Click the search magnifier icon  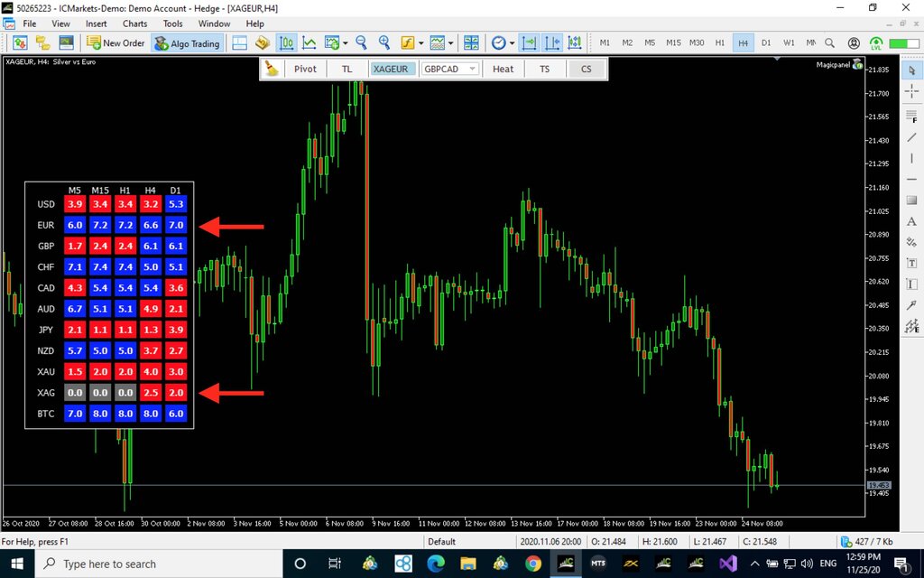click(830, 43)
